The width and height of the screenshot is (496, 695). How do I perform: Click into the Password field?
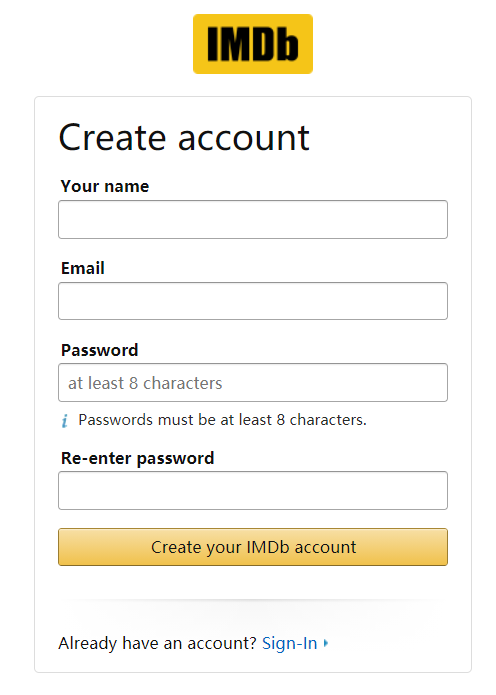click(x=253, y=383)
